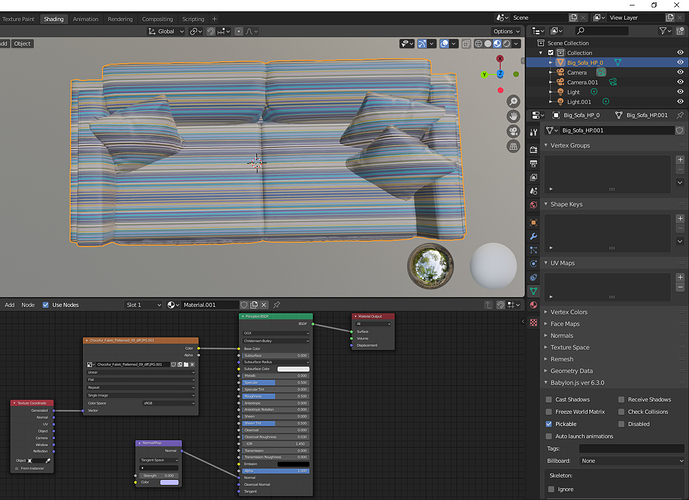
Task: Open the Tool properties tab icon
Action: 533,132
